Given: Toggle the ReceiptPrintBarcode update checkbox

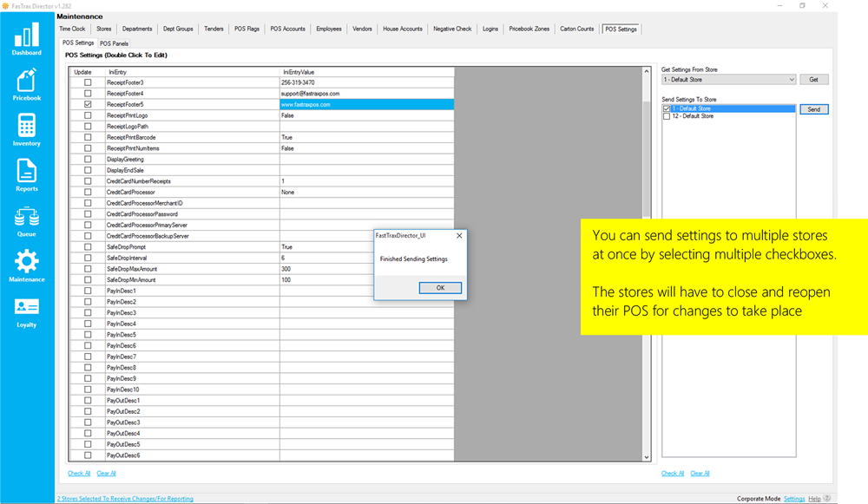Looking at the screenshot, I should pyautogui.click(x=88, y=137).
